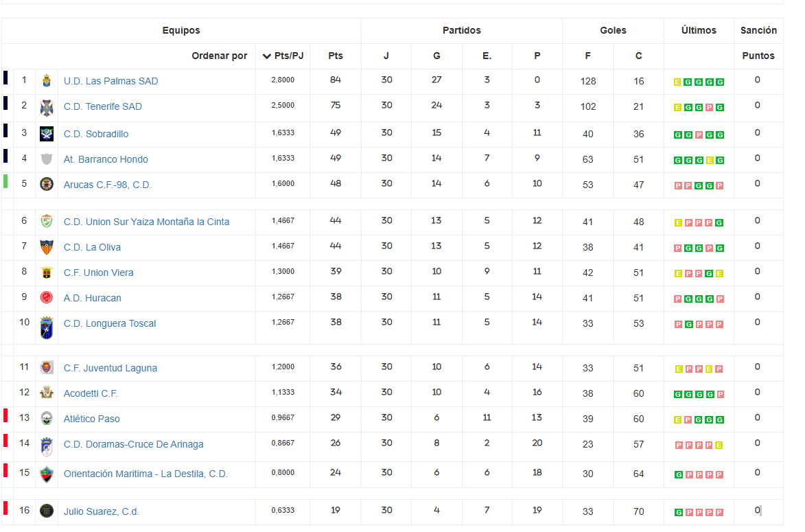
Task: Visit Arucas C.F.-98, C.D. team page
Action: click(107, 185)
